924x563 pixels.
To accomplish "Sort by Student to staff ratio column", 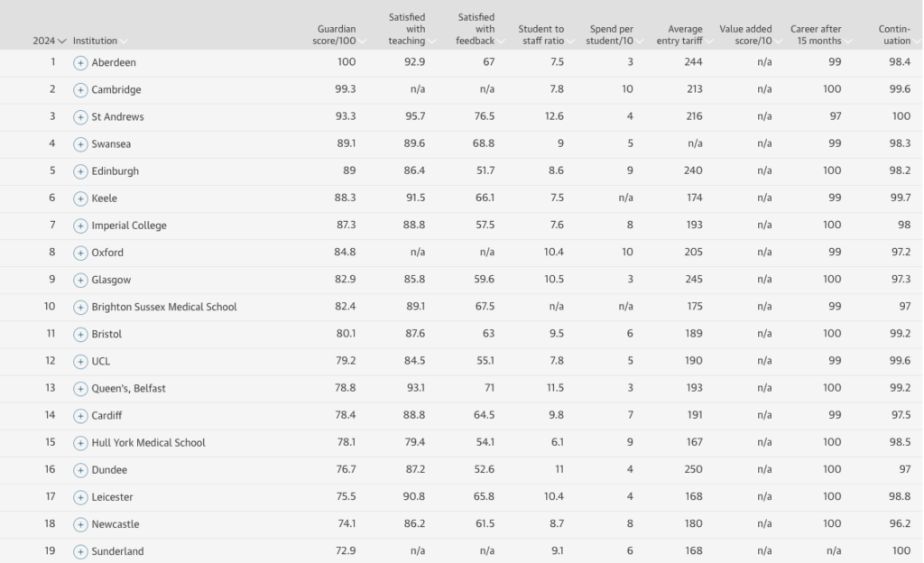I will [x=541, y=35].
